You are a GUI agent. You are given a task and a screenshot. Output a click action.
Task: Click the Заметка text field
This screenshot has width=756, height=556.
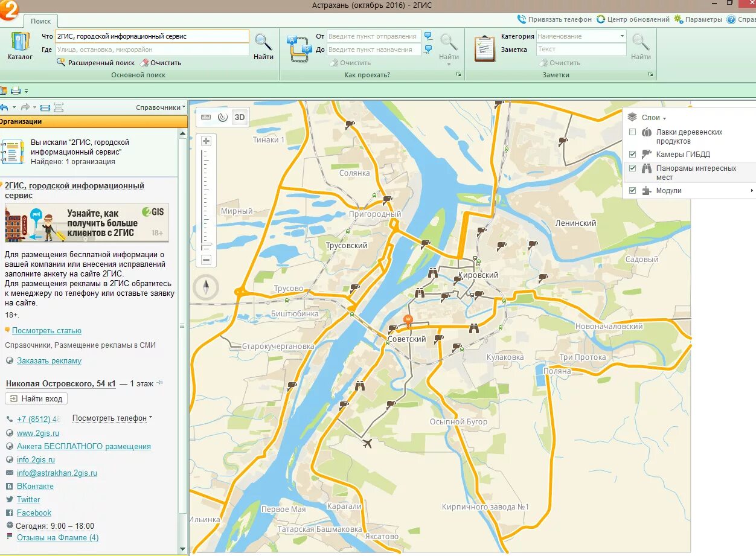click(581, 50)
